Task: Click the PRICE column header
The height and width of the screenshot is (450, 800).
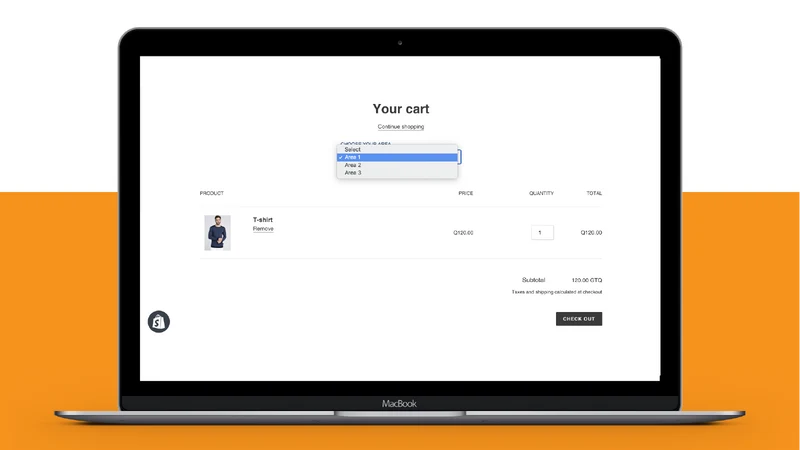Action: (465, 193)
